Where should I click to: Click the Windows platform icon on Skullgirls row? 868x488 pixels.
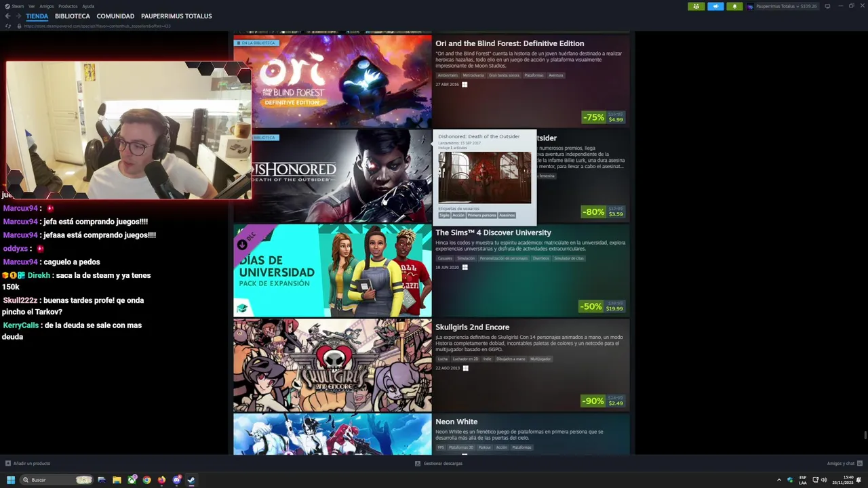click(x=465, y=368)
